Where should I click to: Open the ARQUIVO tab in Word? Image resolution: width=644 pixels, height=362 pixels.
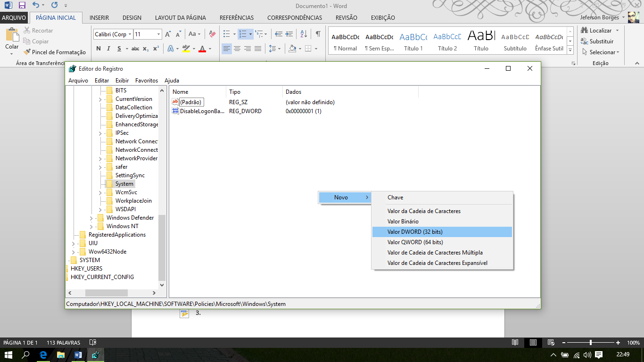[14, 18]
